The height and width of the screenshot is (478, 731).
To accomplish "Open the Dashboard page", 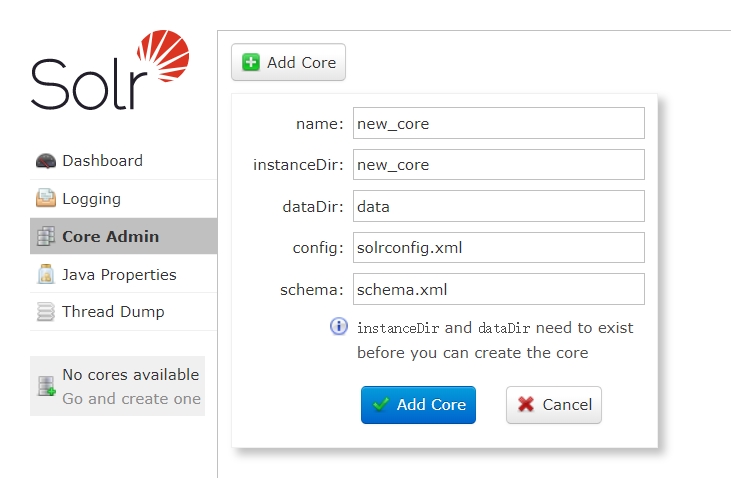I will point(124,161).
